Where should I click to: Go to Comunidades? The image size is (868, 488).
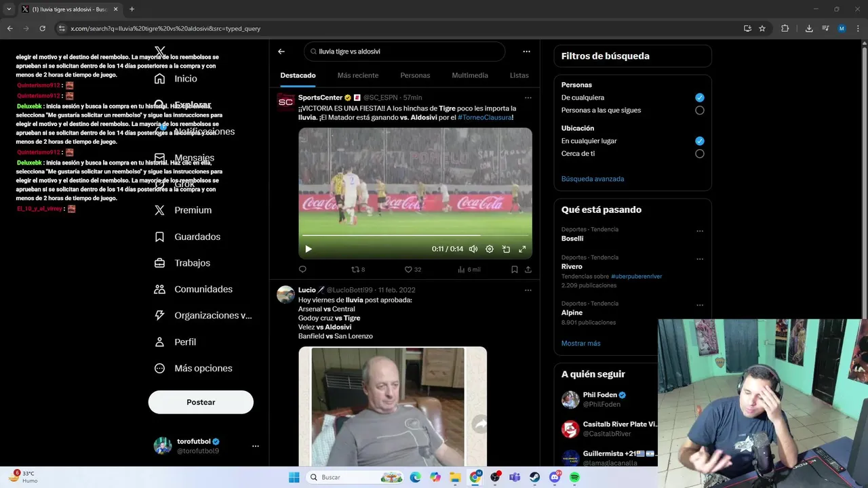pyautogui.click(x=193, y=289)
